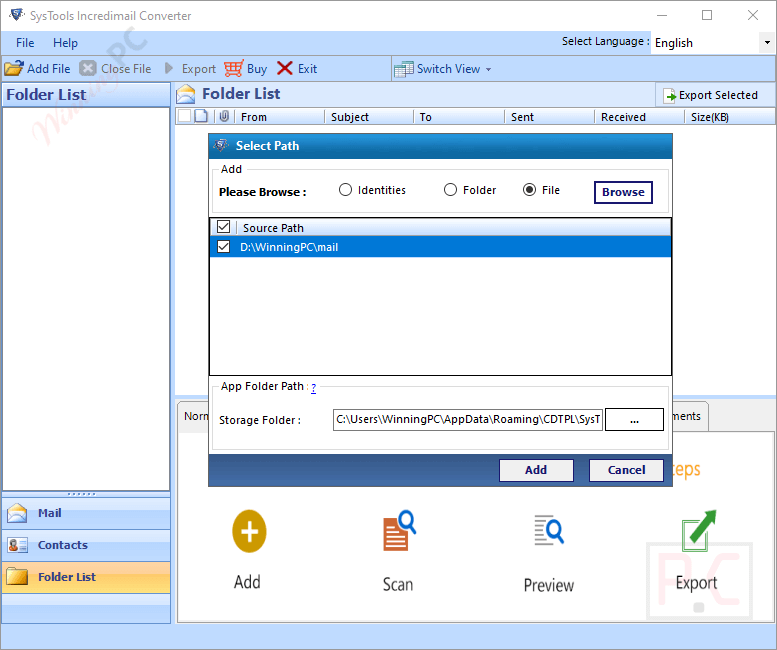Image resolution: width=777 pixels, height=650 pixels.
Task: Click the Scan document magnifier icon
Action: [x=399, y=531]
